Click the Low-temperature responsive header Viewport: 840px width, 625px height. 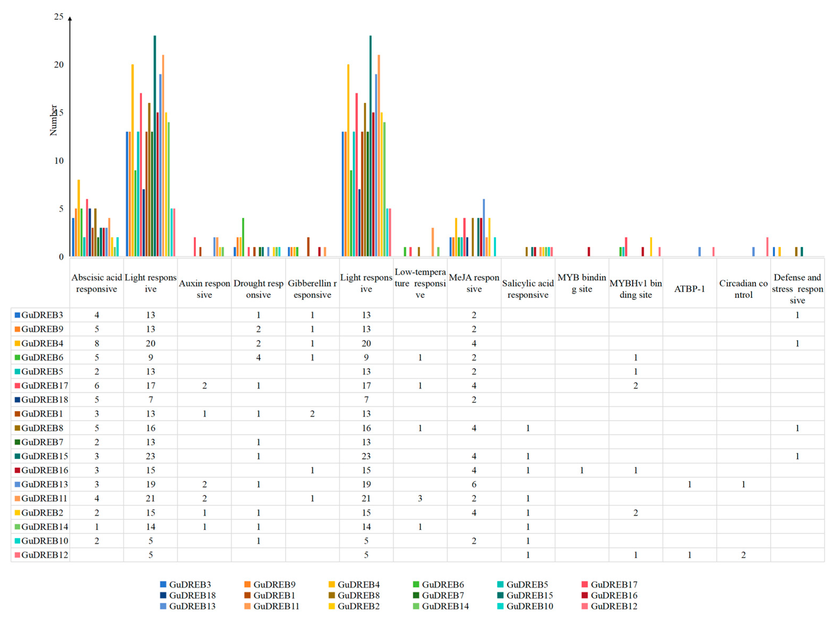pos(420,283)
